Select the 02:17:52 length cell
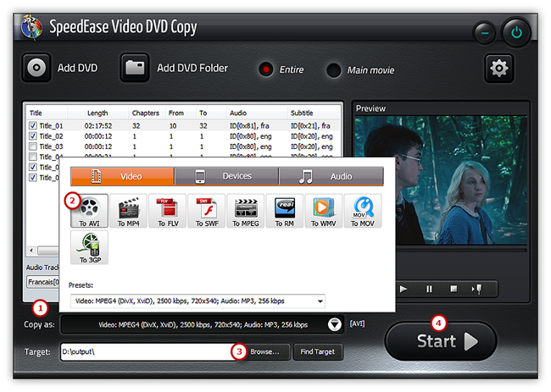The width and height of the screenshot is (551, 392). (x=98, y=125)
